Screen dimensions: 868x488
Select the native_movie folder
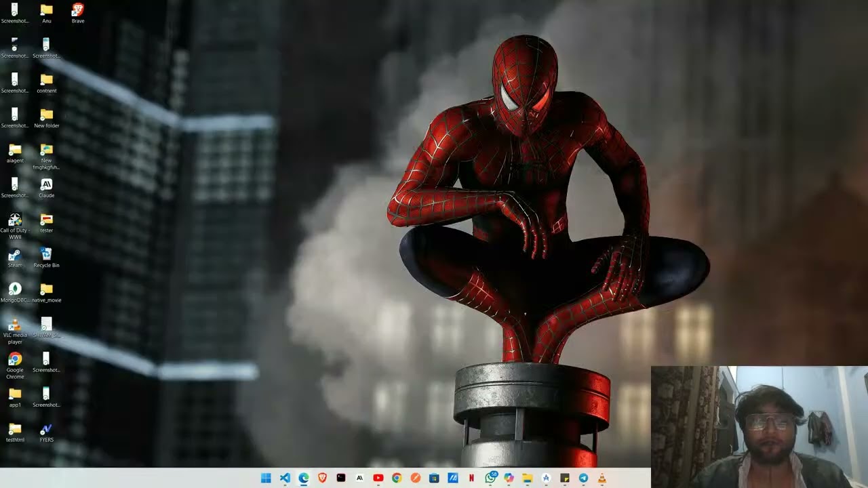(x=46, y=292)
